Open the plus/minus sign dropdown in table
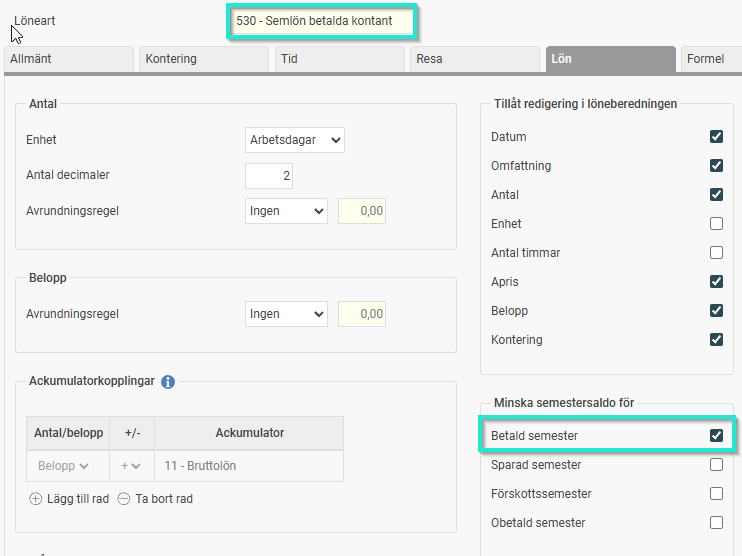This screenshot has width=742, height=556. [132, 466]
